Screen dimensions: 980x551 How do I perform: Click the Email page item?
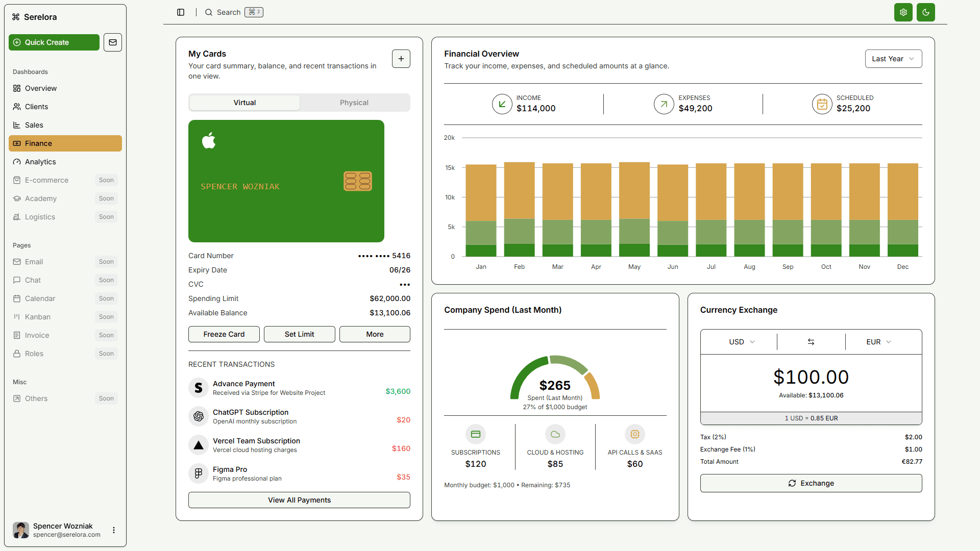65,262
